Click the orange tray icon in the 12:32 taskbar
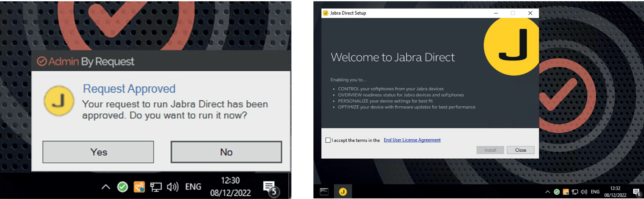This screenshot has width=644, height=199. coord(566,192)
